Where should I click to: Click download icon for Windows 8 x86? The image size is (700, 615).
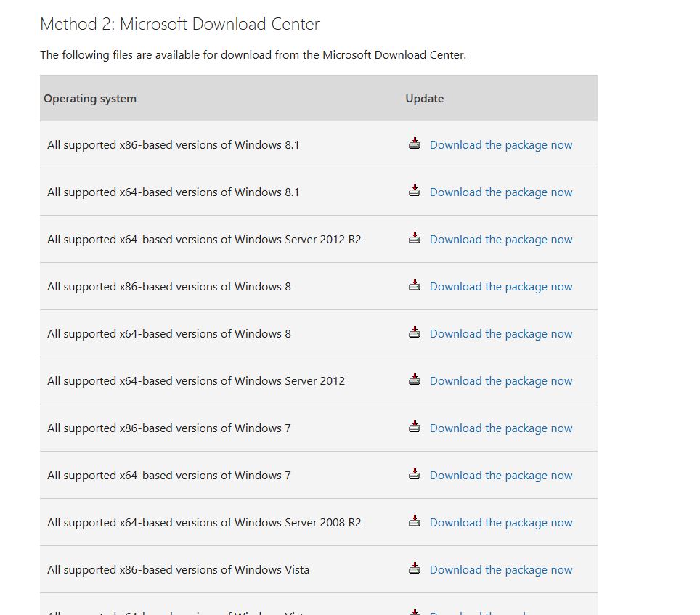(x=415, y=285)
